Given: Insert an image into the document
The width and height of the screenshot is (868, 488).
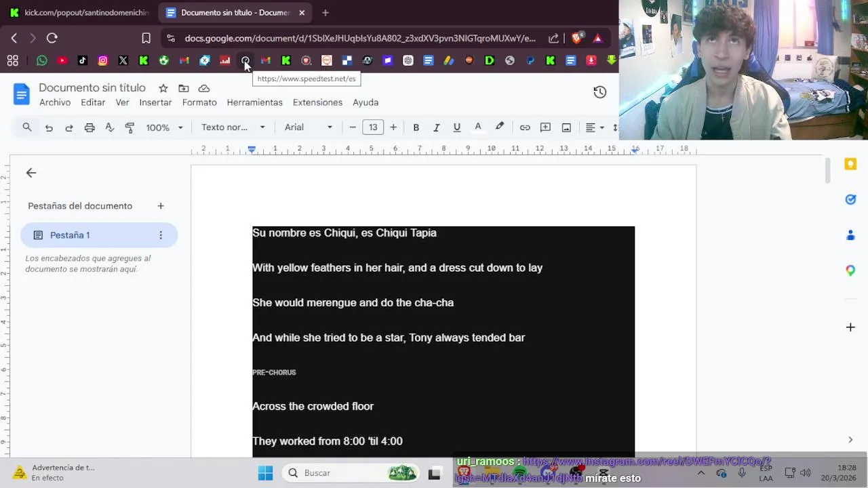Looking at the screenshot, I should pos(566,127).
